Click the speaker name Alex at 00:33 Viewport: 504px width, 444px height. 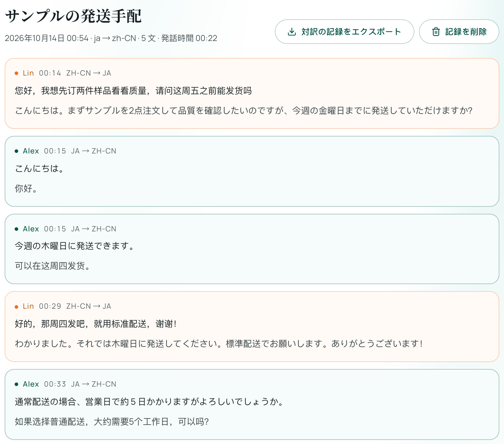coord(31,384)
